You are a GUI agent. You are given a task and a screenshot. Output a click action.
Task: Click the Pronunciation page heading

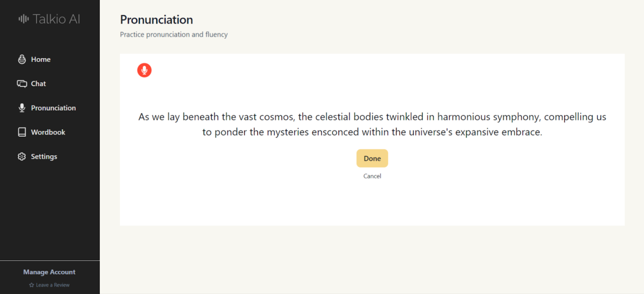(x=156, y=20)
